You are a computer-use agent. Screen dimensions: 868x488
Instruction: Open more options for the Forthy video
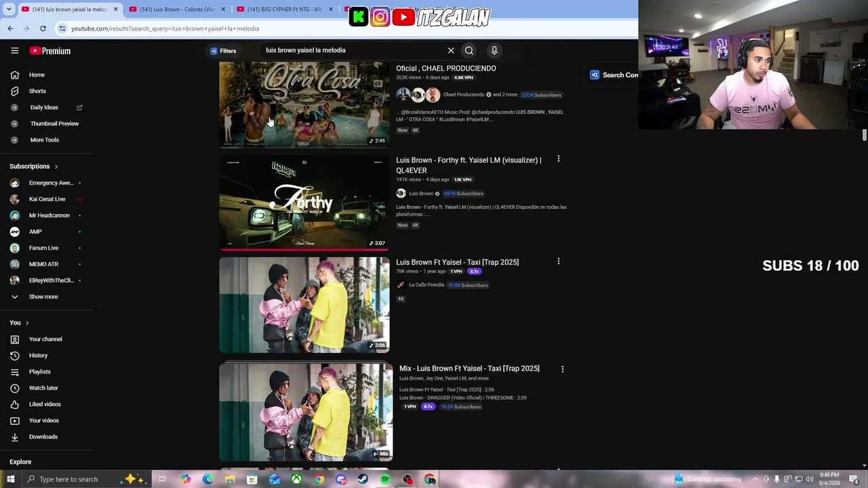pyautogui.click(x=558, y=159)
